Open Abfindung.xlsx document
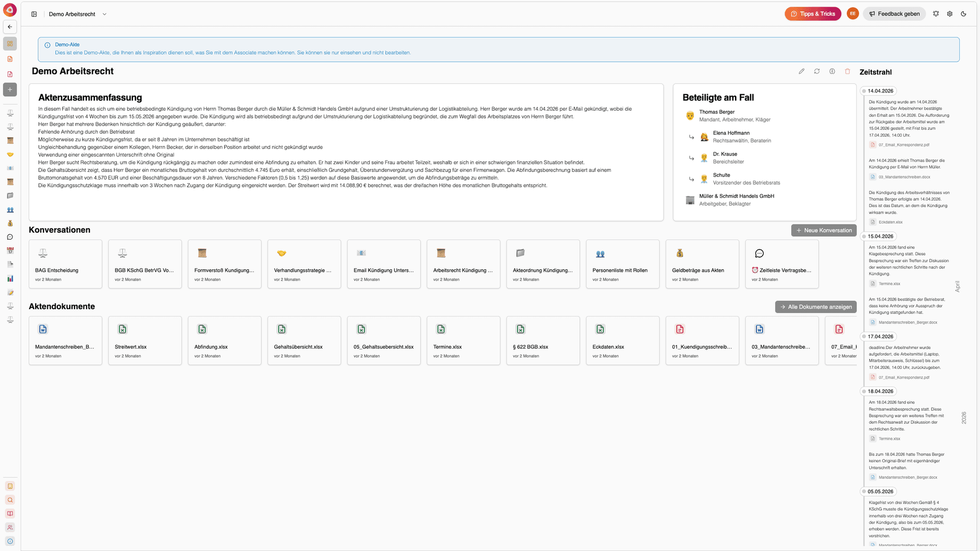 coord(225,341)
